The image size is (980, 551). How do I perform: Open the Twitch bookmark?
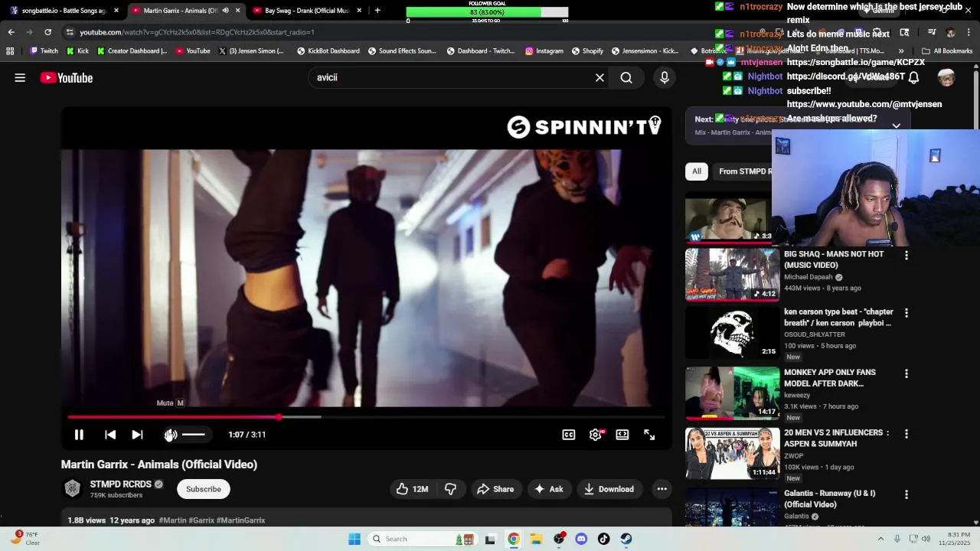[x=44, y=51]
